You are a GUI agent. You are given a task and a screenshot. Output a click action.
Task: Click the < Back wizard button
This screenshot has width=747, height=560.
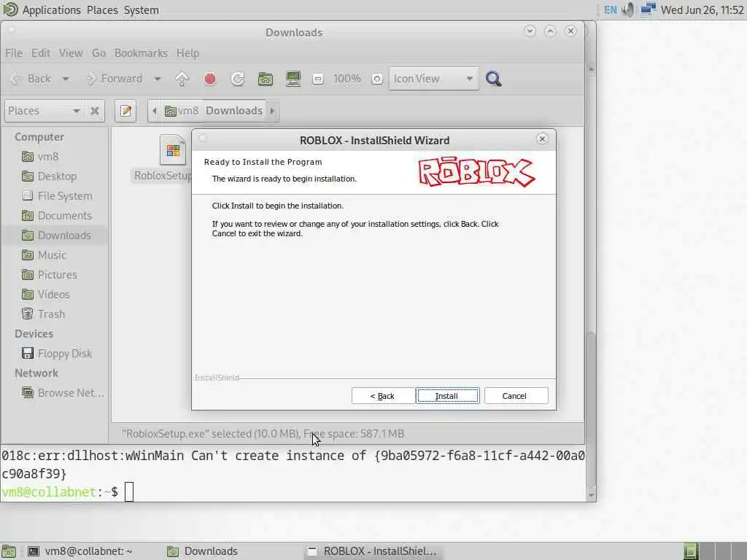382,396
